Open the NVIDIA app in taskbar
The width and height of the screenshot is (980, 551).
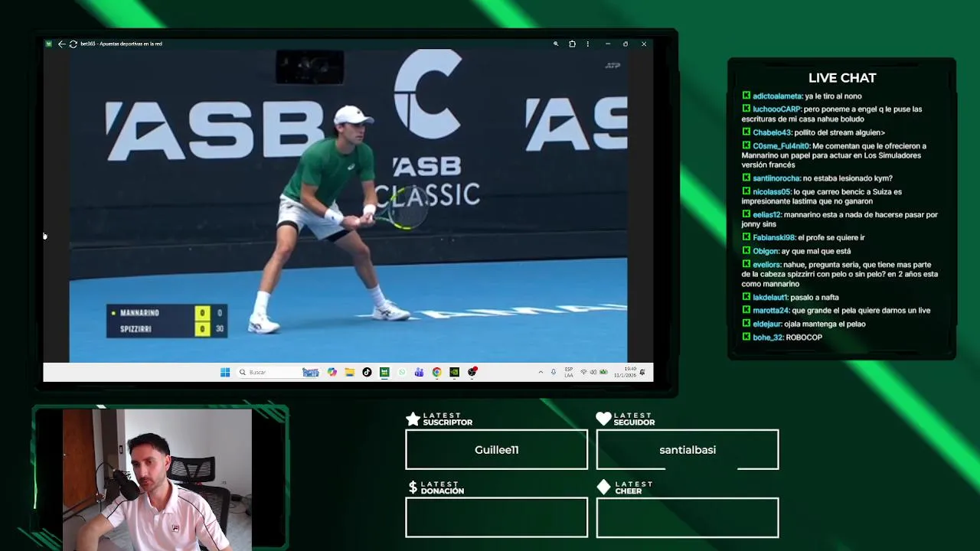(x=454, y=372)
